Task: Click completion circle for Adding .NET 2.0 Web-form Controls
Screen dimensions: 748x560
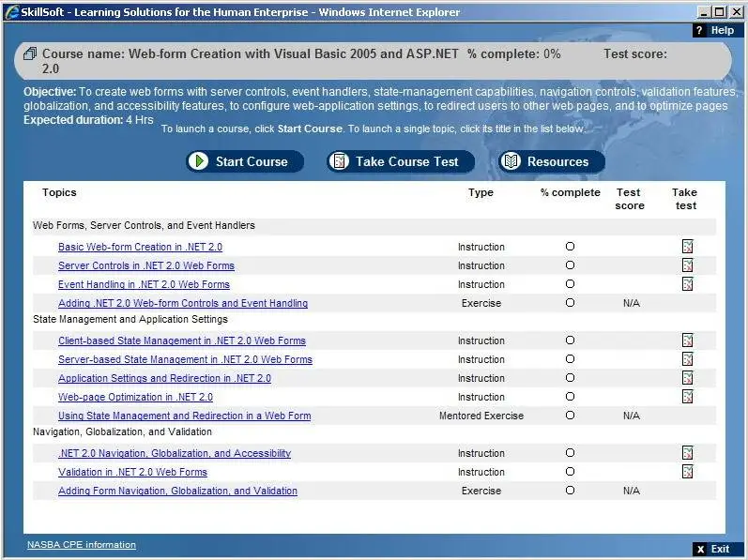Action: point(570,303)
